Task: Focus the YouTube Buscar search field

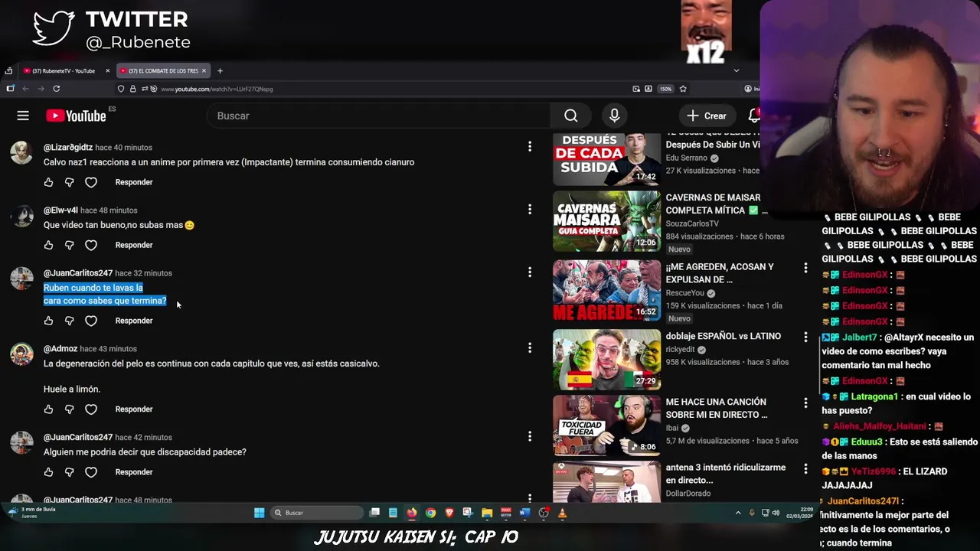Action: [x=378, y=116]
